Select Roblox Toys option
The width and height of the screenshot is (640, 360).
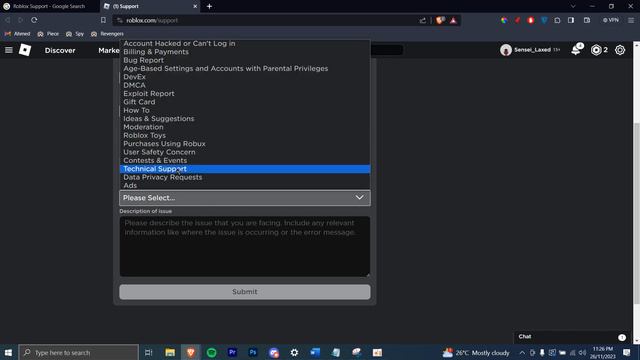click(245, 136)
